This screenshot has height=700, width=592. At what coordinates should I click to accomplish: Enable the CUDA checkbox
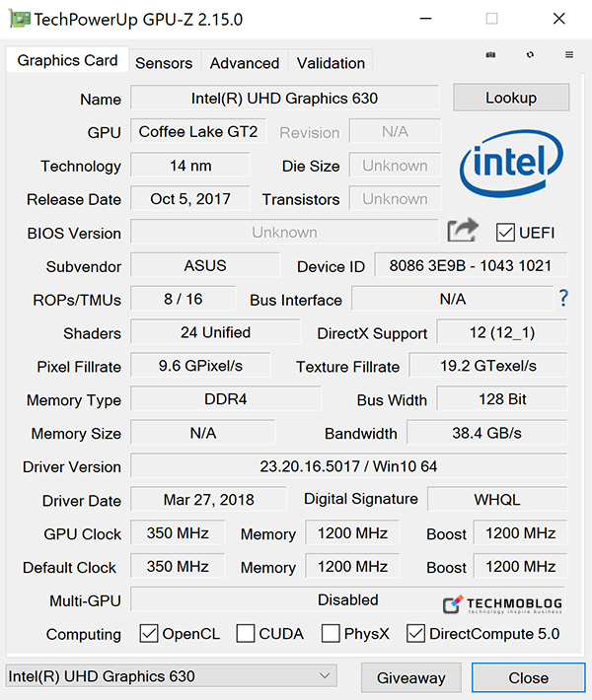[x=246, y=633]
